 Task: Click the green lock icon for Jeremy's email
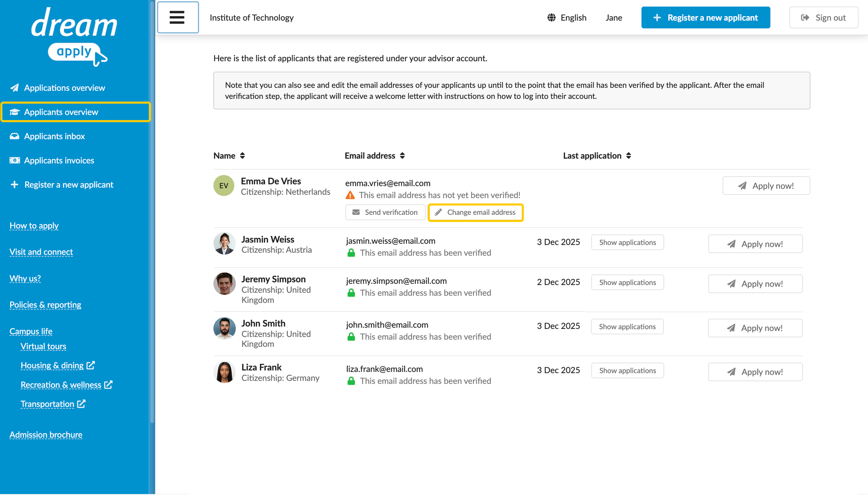[351, 293]
